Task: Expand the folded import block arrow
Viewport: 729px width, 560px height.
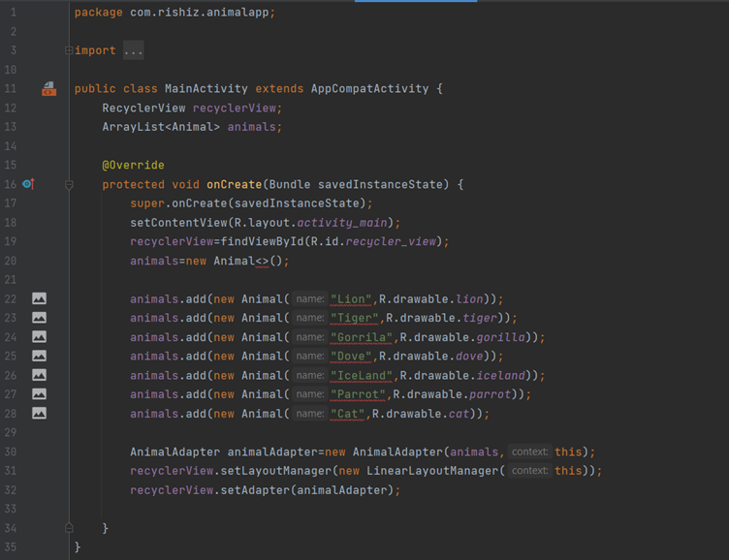Action: click(x=69, y=50)
